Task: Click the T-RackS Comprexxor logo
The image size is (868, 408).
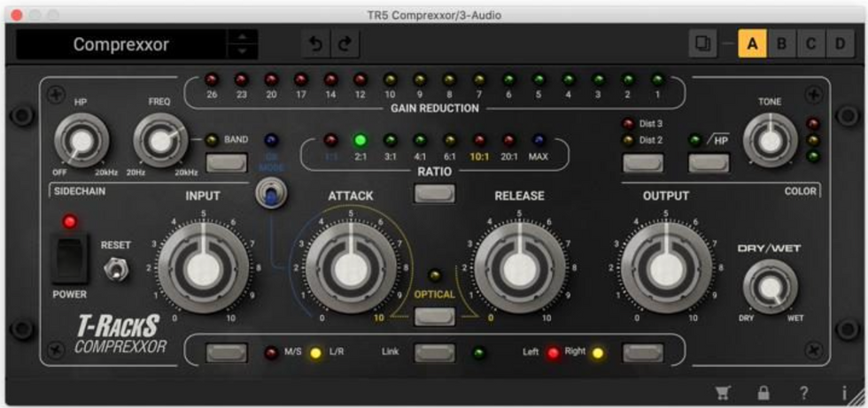Action: pos(120,335)
